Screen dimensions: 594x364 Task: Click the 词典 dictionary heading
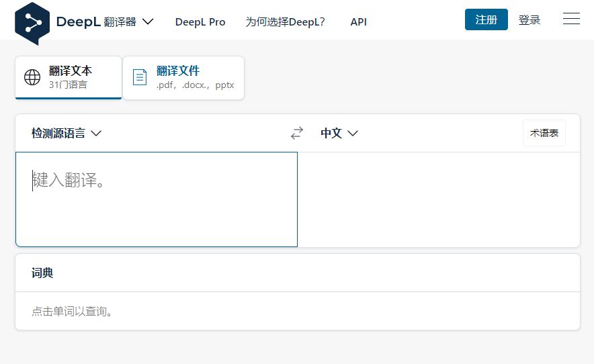(x=42, y=273)
